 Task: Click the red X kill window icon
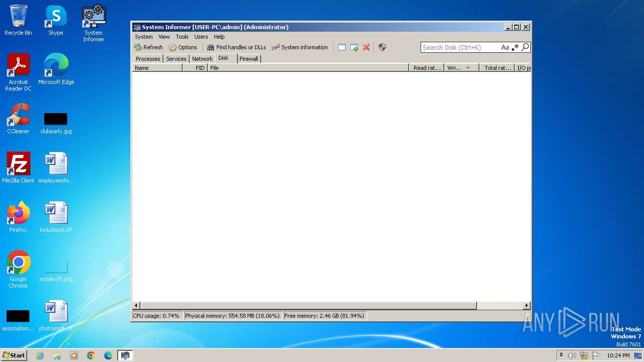tap(366, 47)
